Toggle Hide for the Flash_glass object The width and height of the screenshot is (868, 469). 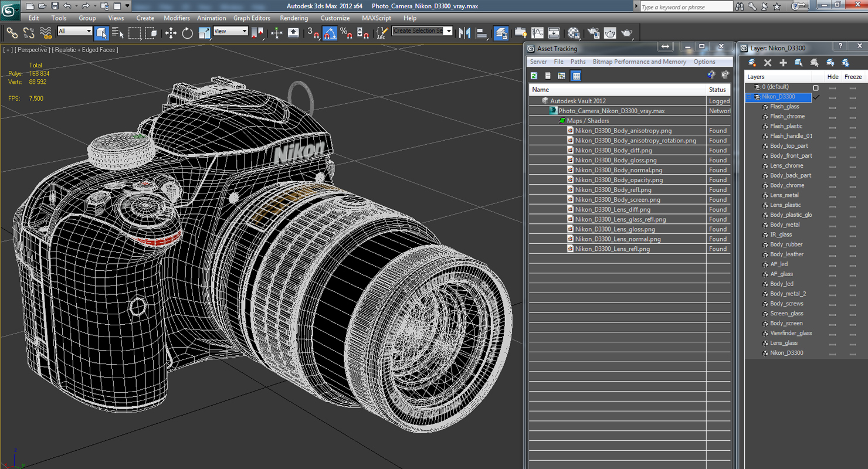pos(832,107)
